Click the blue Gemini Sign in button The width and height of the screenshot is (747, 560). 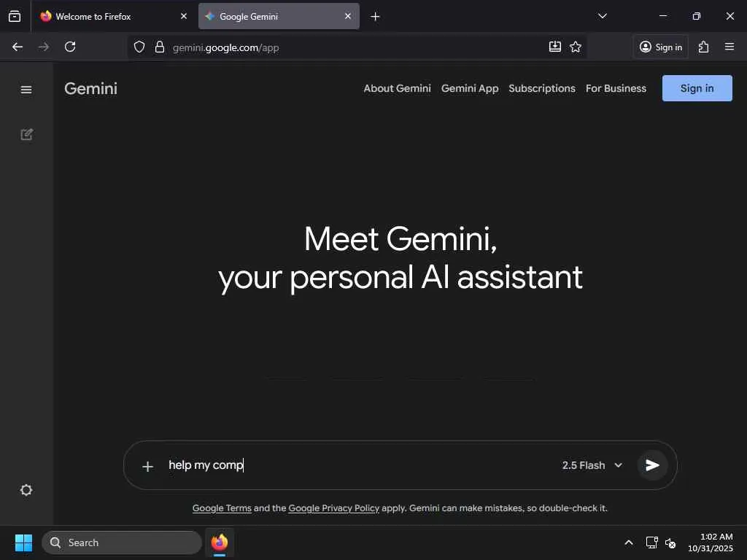pos(697,88)
